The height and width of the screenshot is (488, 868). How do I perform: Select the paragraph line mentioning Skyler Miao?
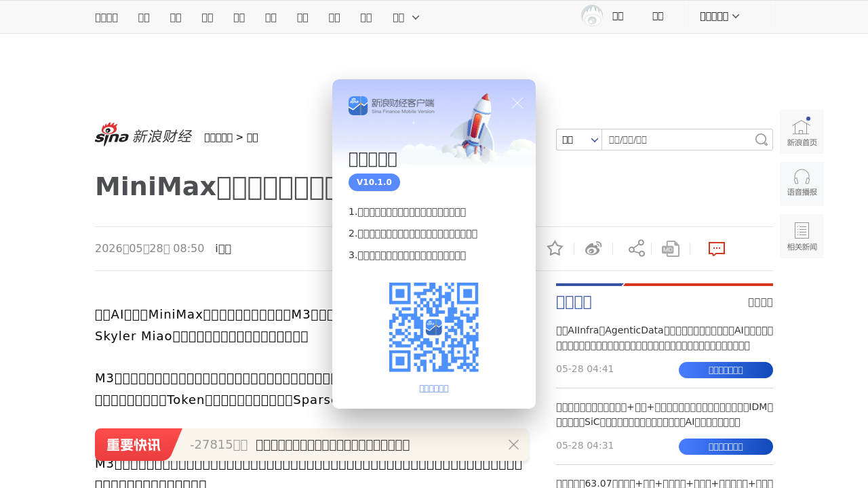coord(201,336)
